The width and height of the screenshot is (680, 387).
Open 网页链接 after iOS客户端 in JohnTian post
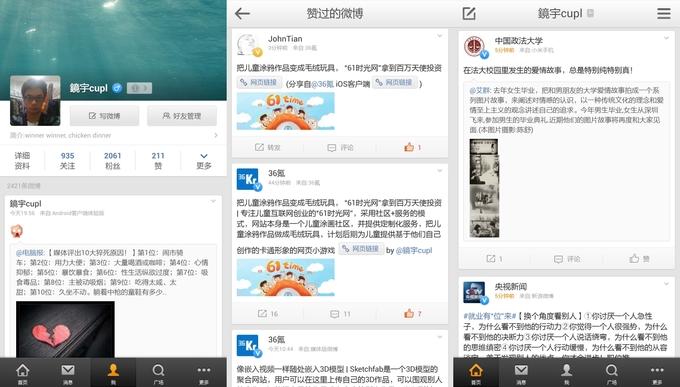[395, 82]
